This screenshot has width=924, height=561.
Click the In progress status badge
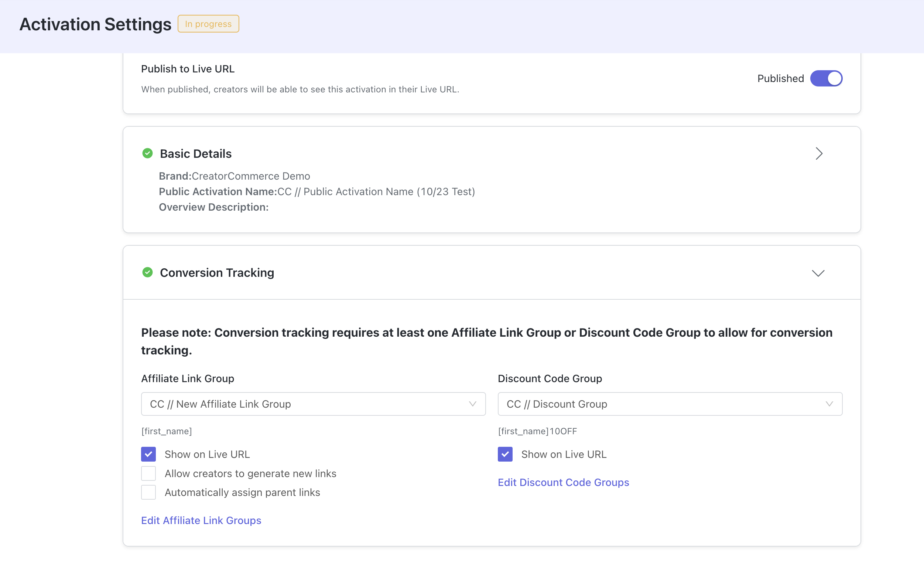[x=208, y=24]
